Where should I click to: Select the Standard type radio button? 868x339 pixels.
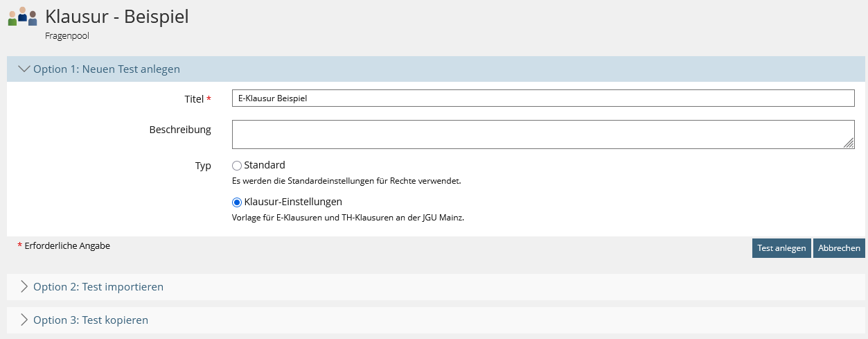[x=237, y=166]
